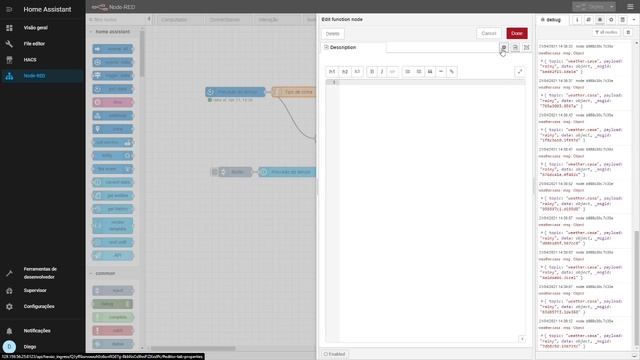
Task: Open the context data sidebar icon
Action: click(622, 20)
